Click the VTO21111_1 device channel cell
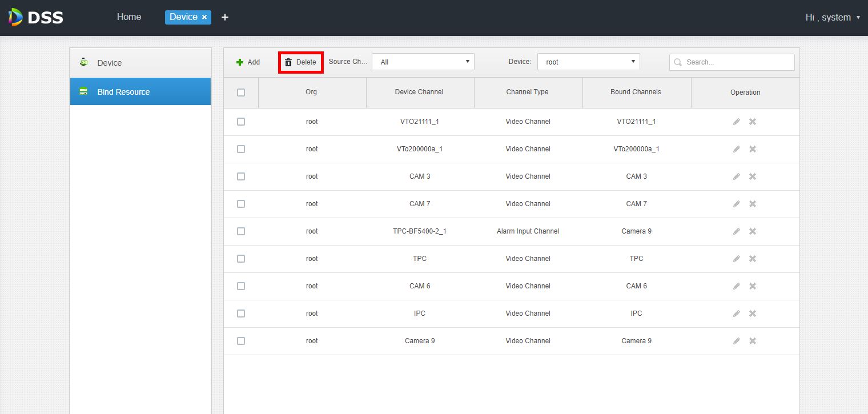The image size is (868, 414). click(x=420, y=122)
